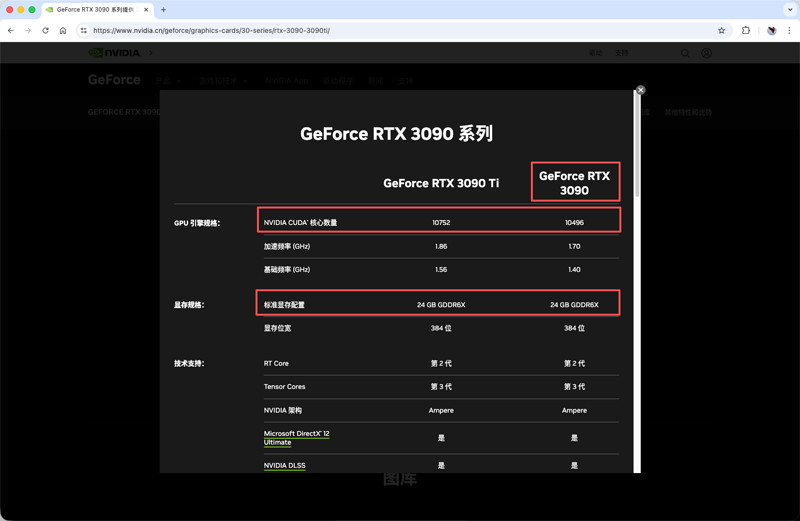800x521 pixels.
Task: Open a new tab with plus button
Action: click(164, 10)
